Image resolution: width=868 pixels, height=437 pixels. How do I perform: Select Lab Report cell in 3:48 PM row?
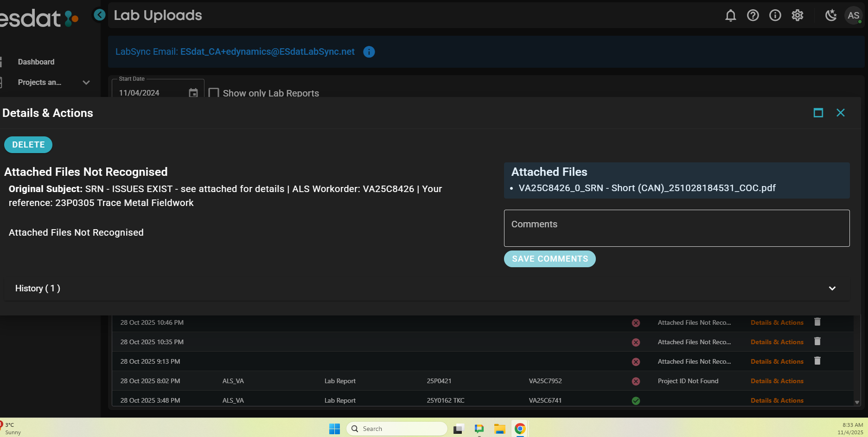point(340,401)
